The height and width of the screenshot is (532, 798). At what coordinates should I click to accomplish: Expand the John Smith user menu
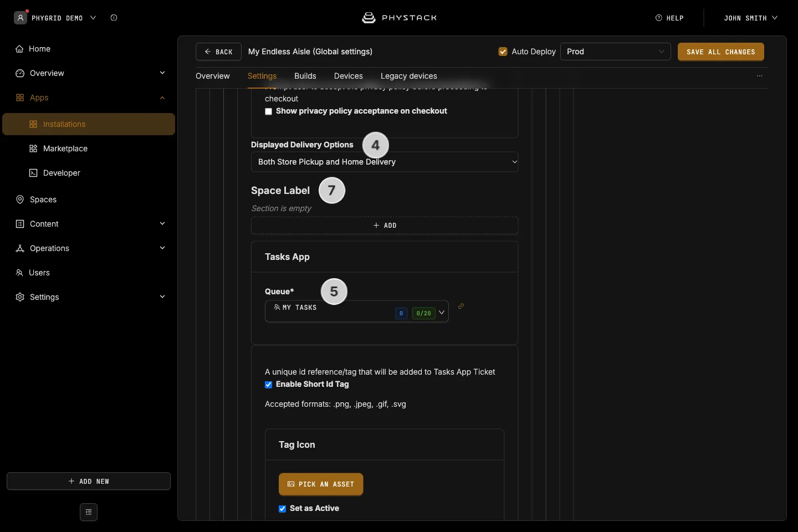click(751, 18)
